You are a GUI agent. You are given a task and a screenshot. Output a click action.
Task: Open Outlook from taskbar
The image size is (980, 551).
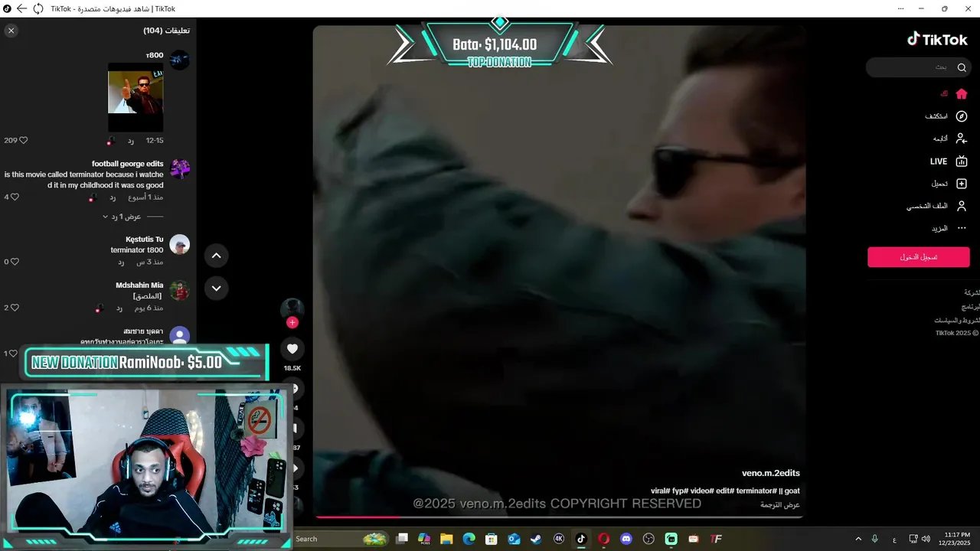[514, 539]
